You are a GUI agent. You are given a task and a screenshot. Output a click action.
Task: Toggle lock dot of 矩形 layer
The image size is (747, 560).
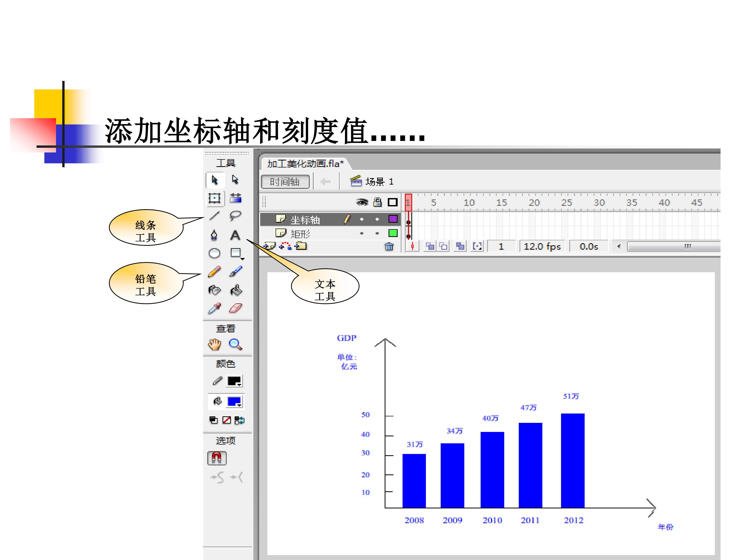(377, 233)
